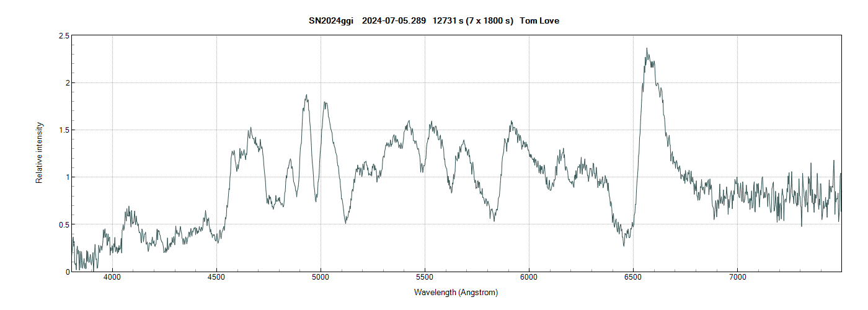This screenshot has height=310, width=868.
Task: Click the 6500 wavelength tick label
Action: tap(633, 278)
